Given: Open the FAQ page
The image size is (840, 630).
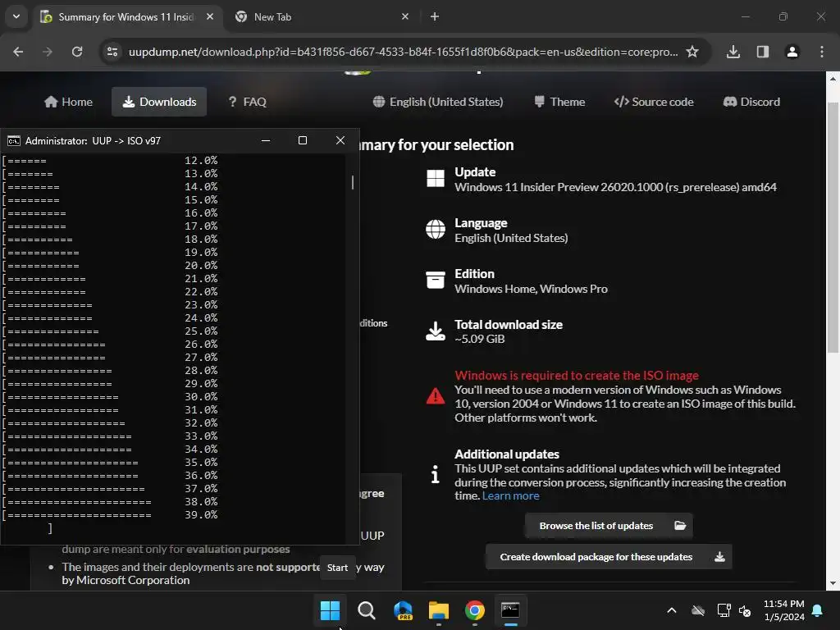Looking at the screenshot, I should 247,102.
